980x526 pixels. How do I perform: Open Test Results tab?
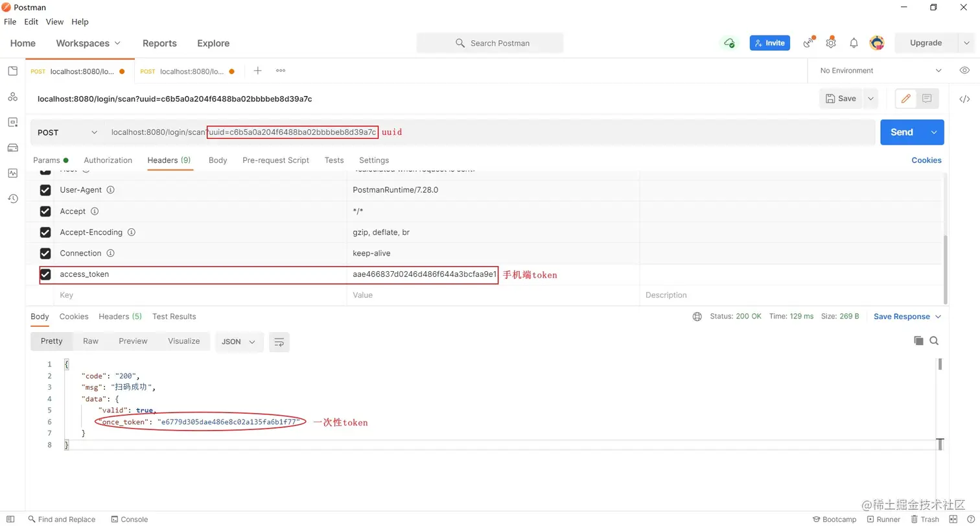[x=174, y=317]
